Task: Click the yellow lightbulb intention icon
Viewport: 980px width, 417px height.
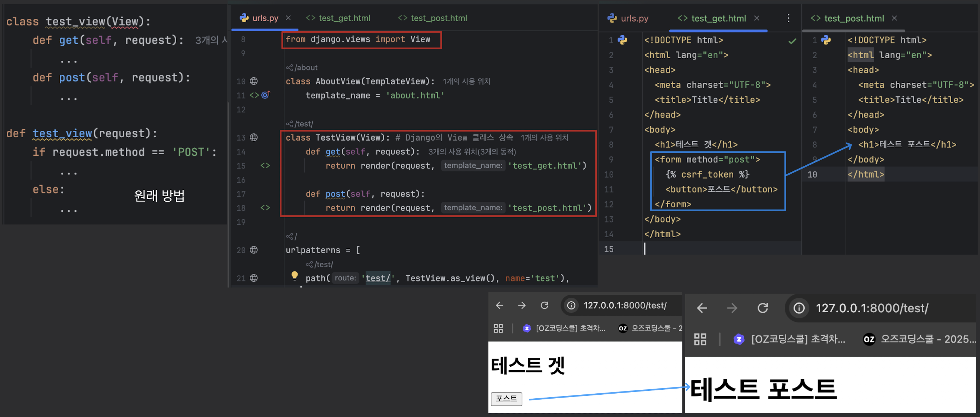Action: [294, 275]
